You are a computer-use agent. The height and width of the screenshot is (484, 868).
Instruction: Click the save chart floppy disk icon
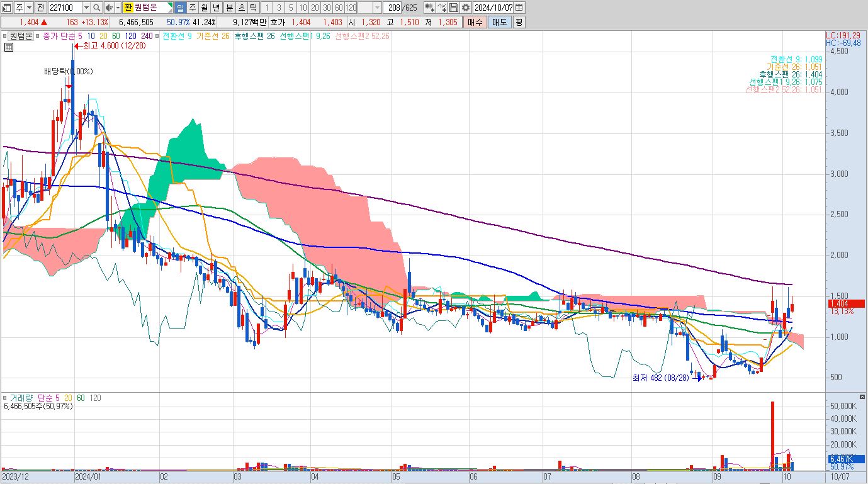pos(454,8)
